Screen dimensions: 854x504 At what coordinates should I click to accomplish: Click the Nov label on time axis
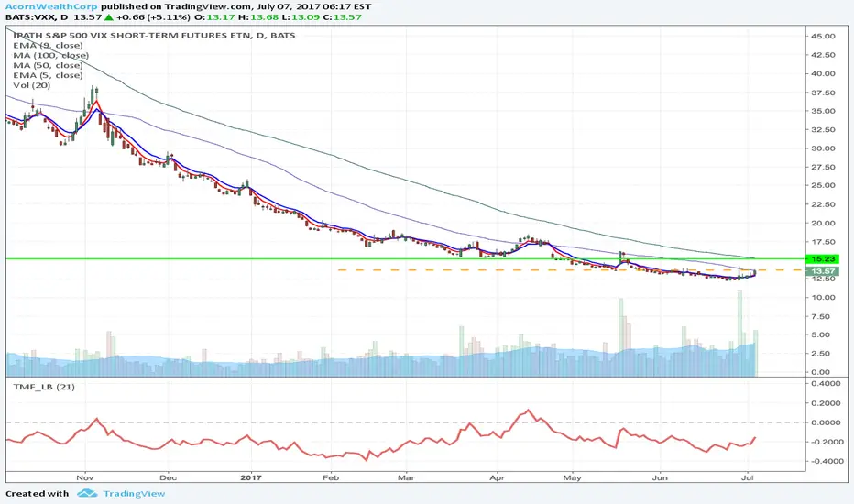[85, 477]
